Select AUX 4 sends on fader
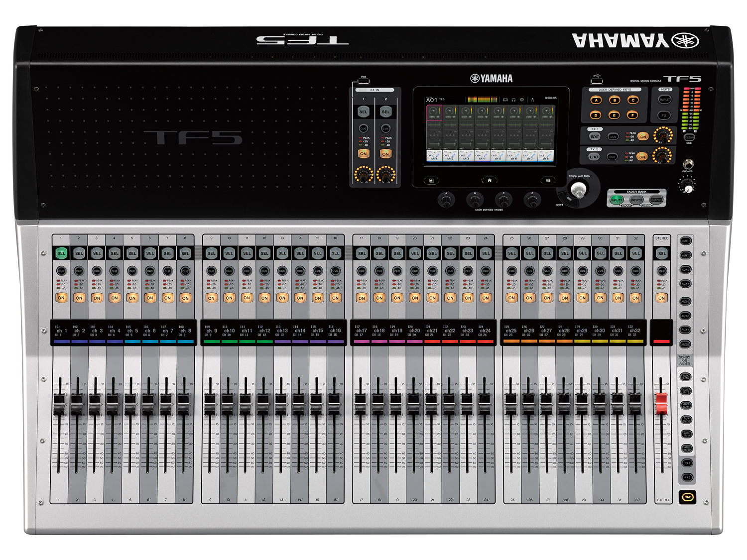Viewport: 747px width, 560px height. click(x=686, y=284)
